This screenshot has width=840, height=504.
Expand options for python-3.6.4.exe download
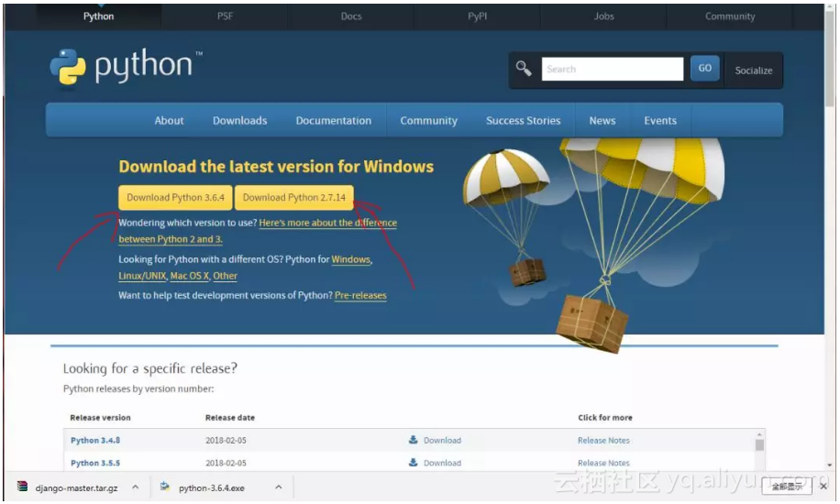[279, 487]
